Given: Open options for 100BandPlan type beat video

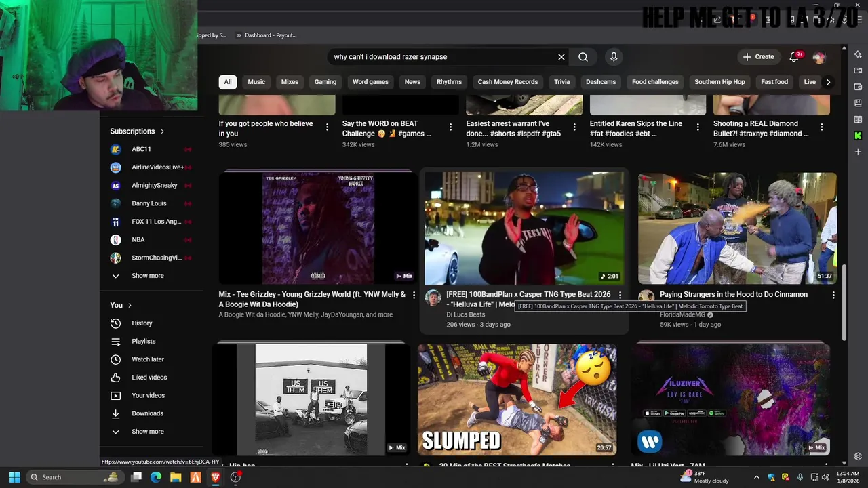Looking at the screenshot, I should (x=620, y=296).
